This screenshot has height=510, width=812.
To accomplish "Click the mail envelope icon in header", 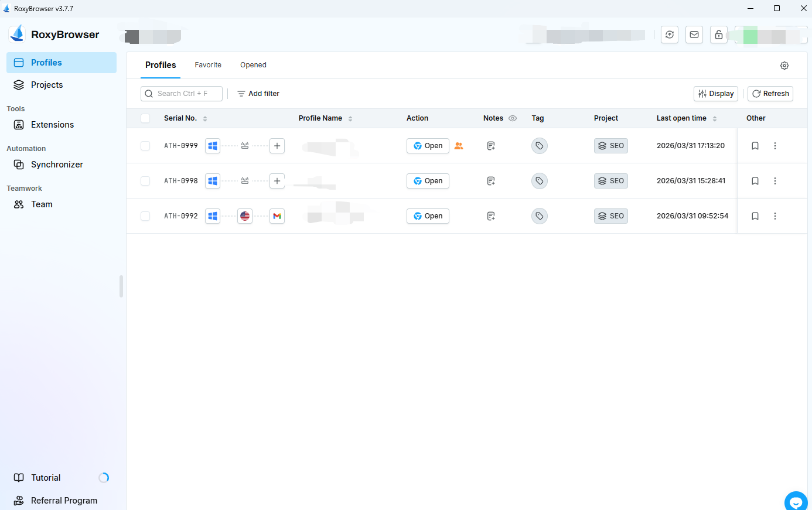I will 694,35.
